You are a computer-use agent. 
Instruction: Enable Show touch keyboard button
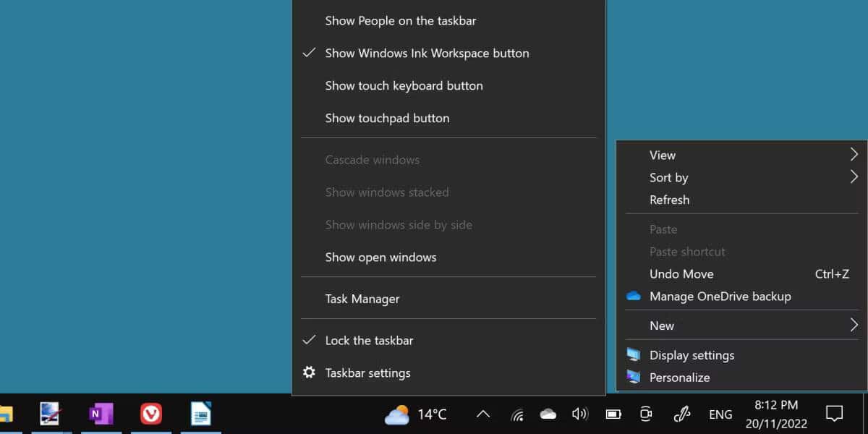click(404, 85)
